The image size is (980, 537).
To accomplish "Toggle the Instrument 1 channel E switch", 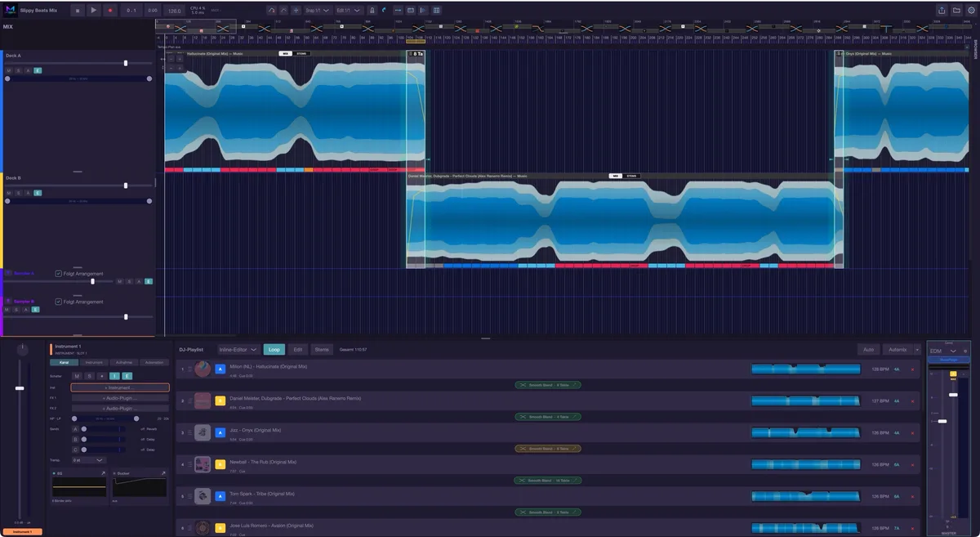I will click(x=126, y=376).
